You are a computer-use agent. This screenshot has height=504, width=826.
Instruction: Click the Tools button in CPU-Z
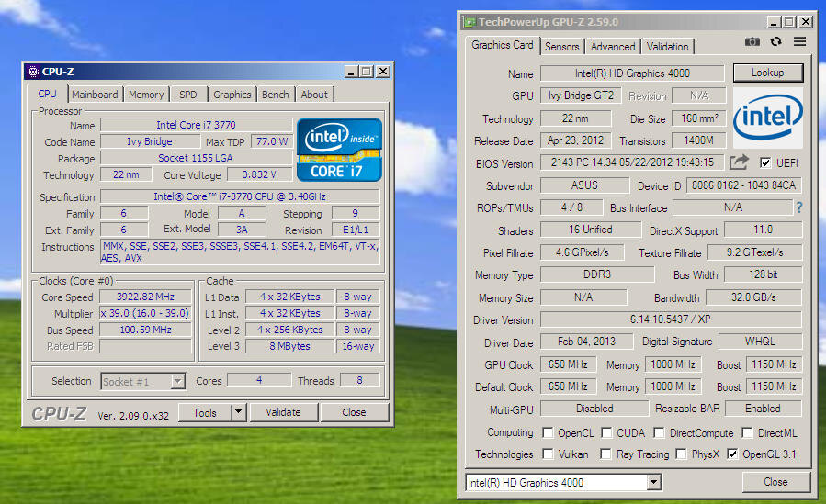[x=205, y=412]
